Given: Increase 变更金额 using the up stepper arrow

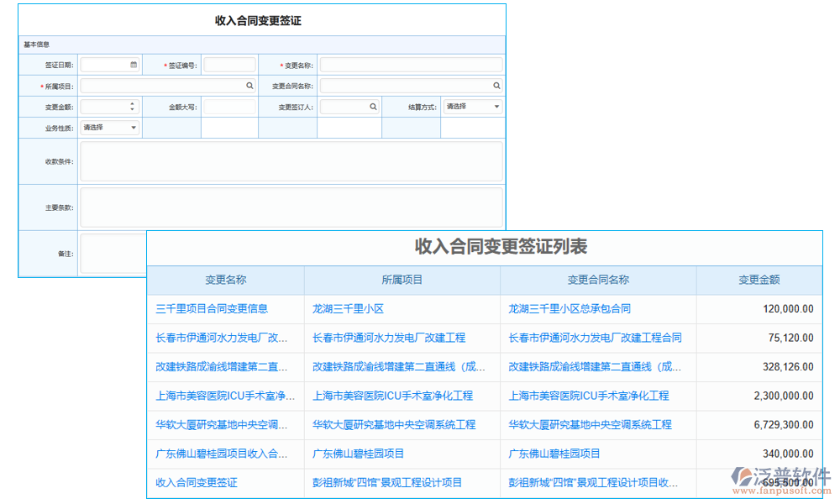Looking at the screenshot, I should pos(133,102).
